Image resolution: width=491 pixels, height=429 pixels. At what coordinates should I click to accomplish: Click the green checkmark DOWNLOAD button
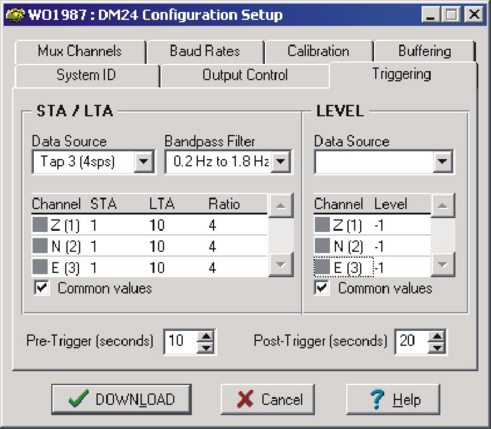pos(121,399)
